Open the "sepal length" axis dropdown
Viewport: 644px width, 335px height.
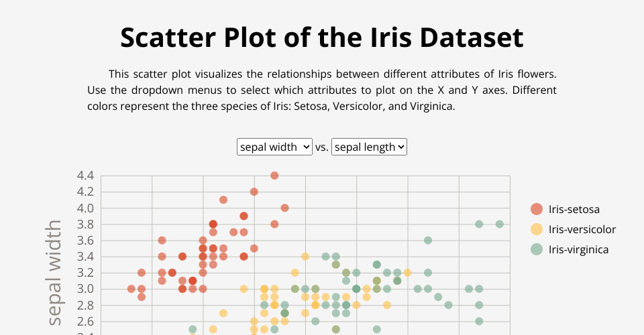(369, 147)
